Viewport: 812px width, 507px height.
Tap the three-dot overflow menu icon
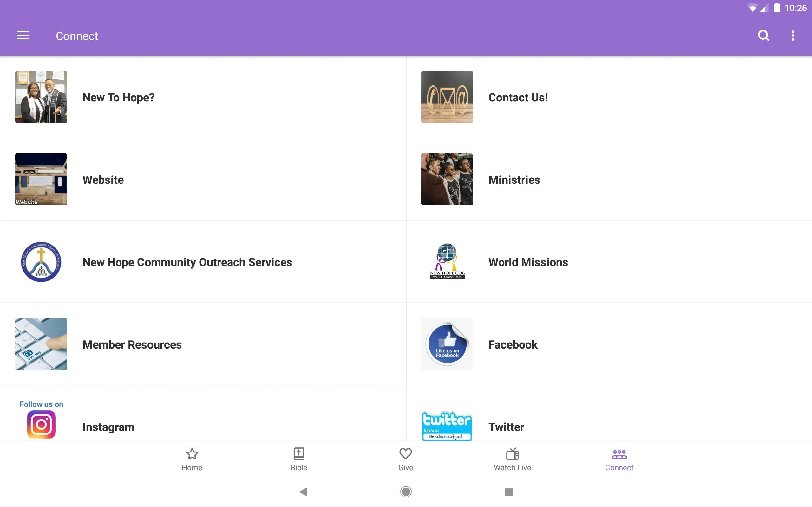793,35
